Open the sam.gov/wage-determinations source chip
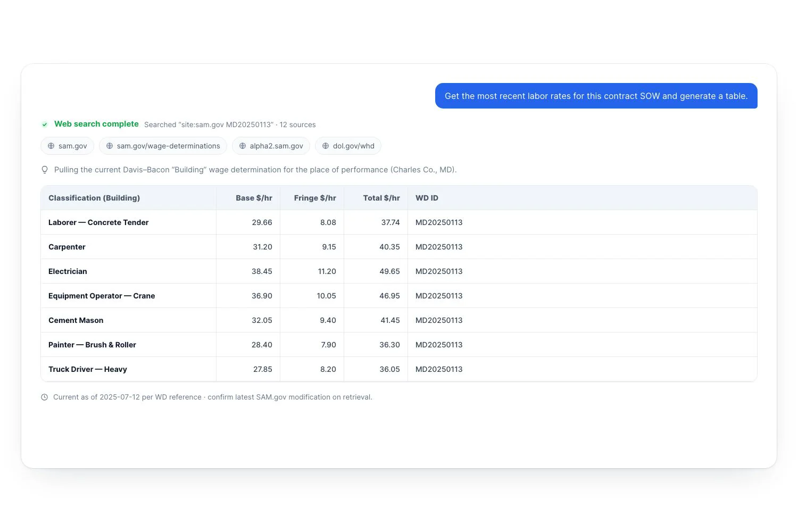Screen dimensions: 798x532 [163, 146]
